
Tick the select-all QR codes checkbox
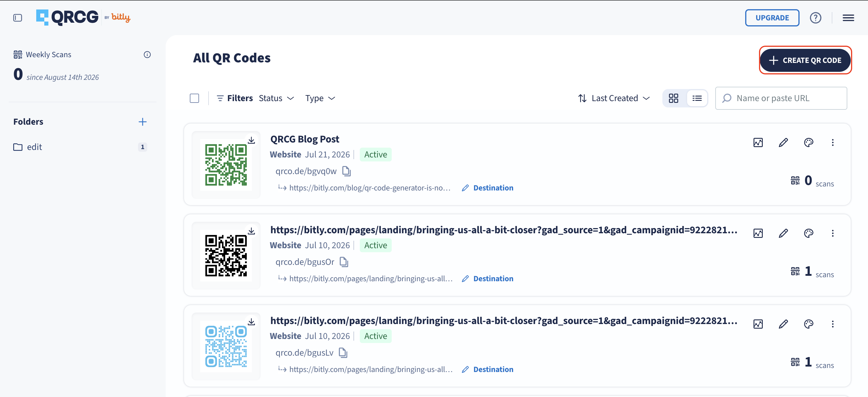194,98
